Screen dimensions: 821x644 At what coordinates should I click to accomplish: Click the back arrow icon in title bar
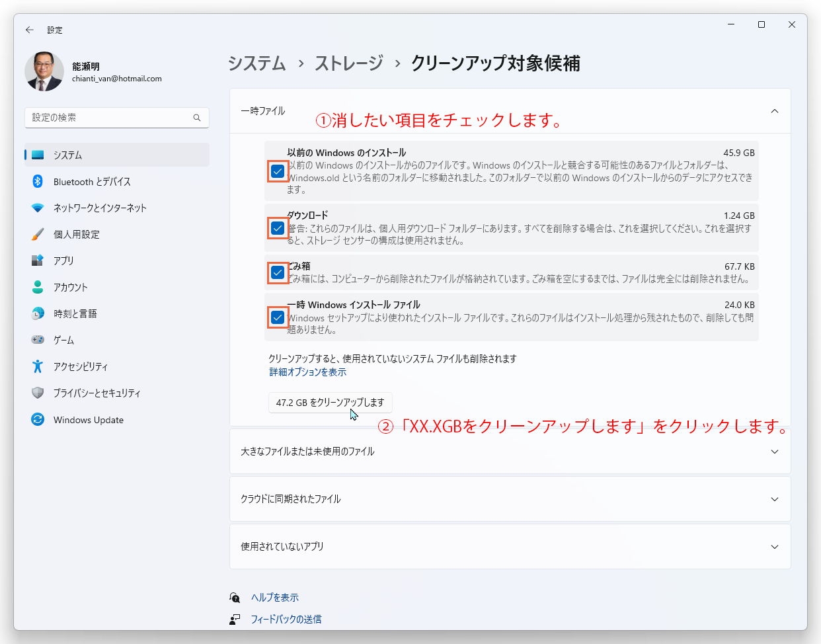coord(30,30)
